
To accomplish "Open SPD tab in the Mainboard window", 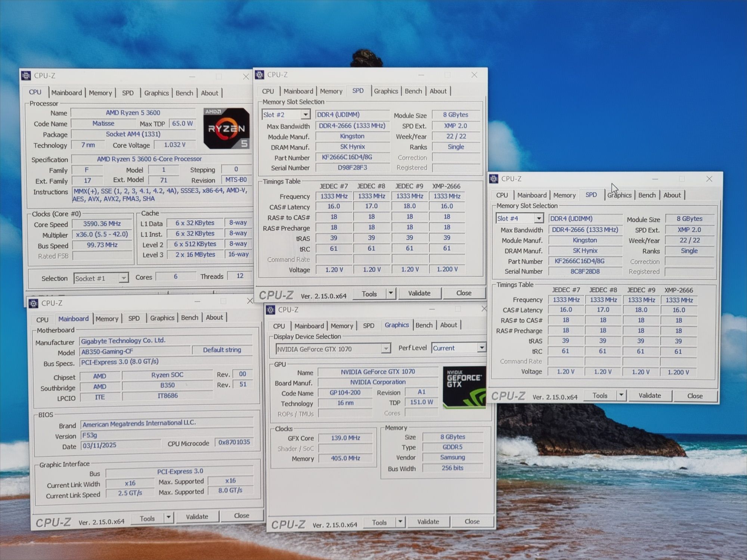I will point(134,318).
